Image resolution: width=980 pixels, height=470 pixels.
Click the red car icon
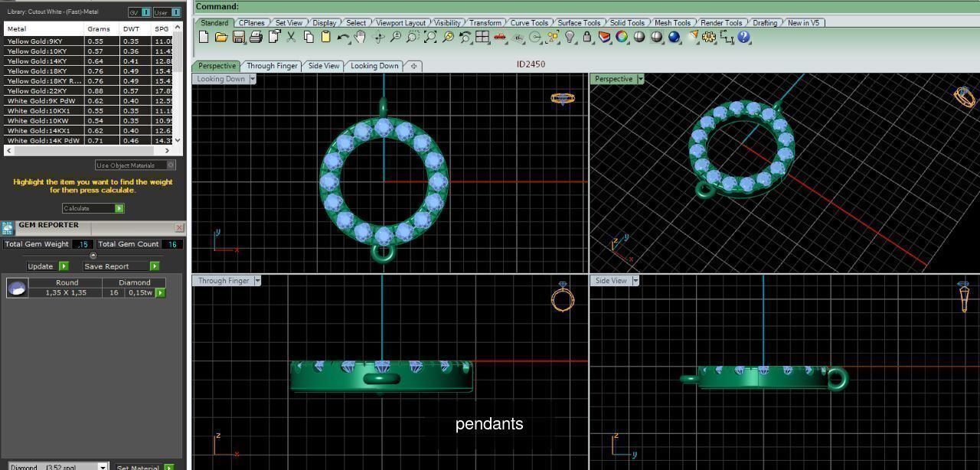point(500,37)
